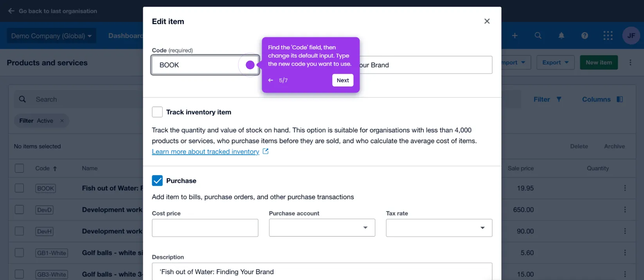Open row menu for the 90.00 item
This screenshot has height=280, width=644.
(625, 231)
